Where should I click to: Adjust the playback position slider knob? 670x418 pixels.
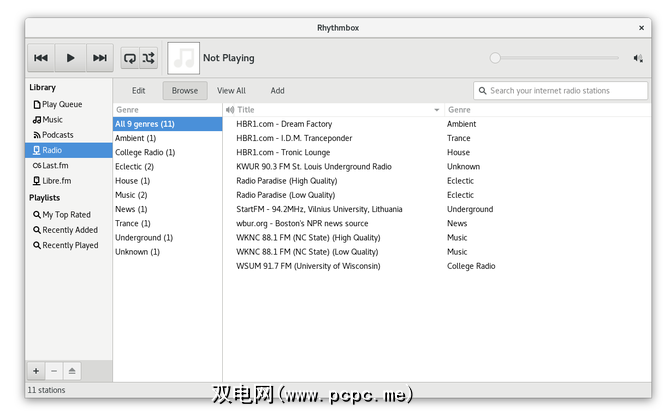(x=495, y=58)
